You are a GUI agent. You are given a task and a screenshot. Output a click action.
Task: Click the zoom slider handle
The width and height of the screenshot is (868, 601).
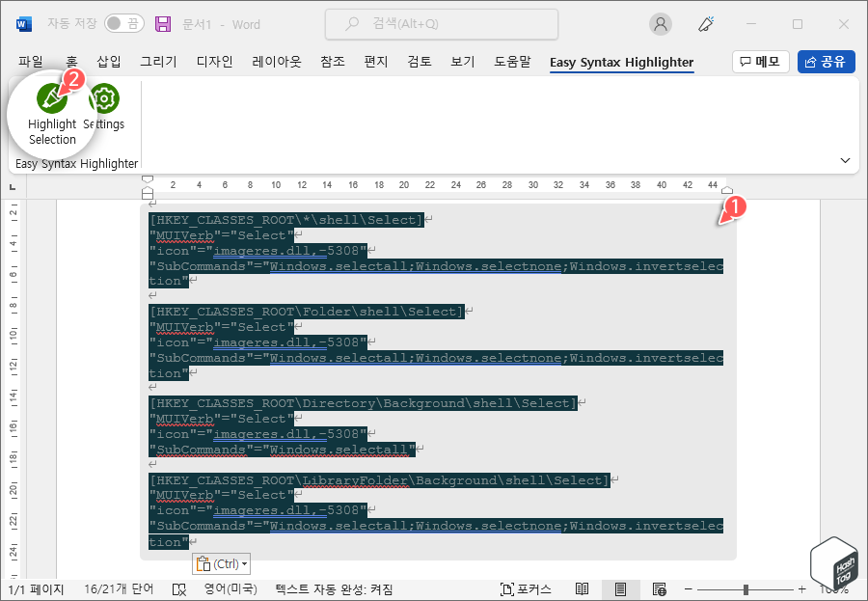[x=746, y=589]
